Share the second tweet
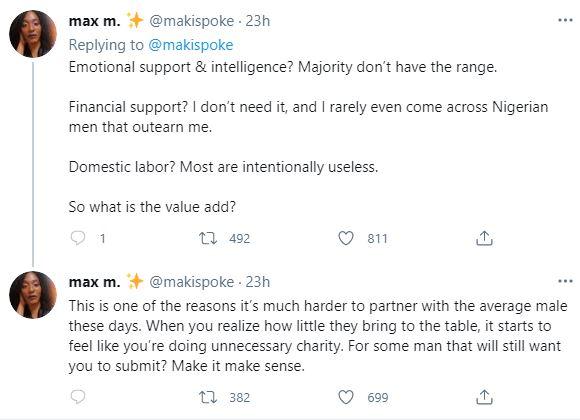Image resolution: width=580 pixels, height=420 pixels. point(484,397)
